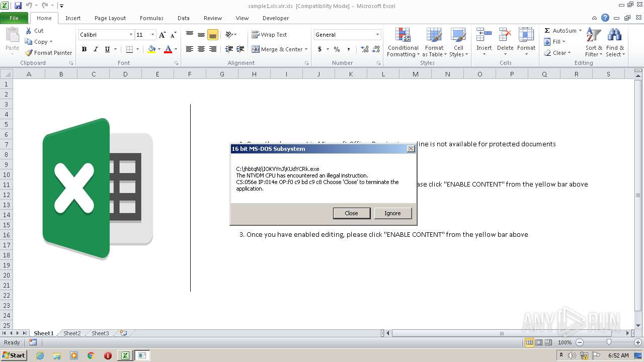The image size is (644, 362).
Task: Expand Clear dropdown in Editing group
Action: click(x=569, y=53)
